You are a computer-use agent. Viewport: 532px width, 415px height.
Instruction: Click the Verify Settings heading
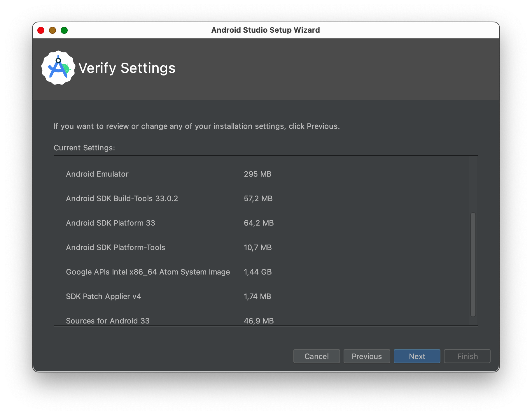coord(127,68)
